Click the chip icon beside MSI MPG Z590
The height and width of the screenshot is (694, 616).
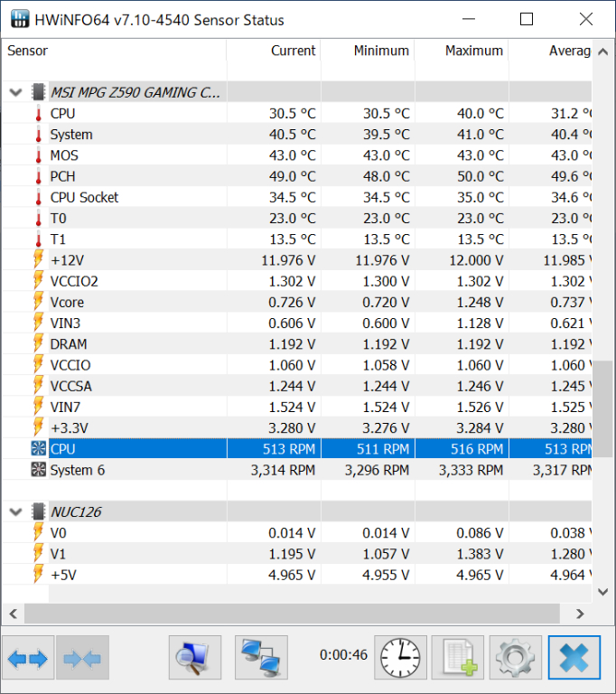39,92
